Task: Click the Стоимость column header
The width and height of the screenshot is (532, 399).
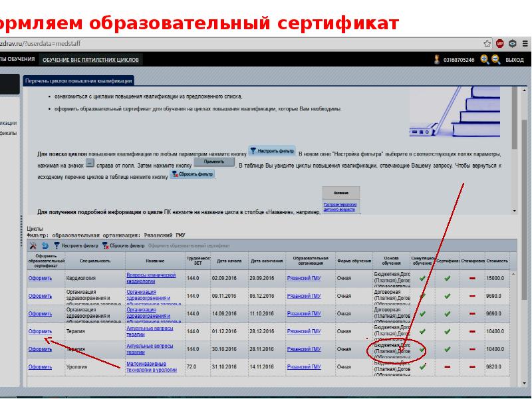Action: coord(497,261)
